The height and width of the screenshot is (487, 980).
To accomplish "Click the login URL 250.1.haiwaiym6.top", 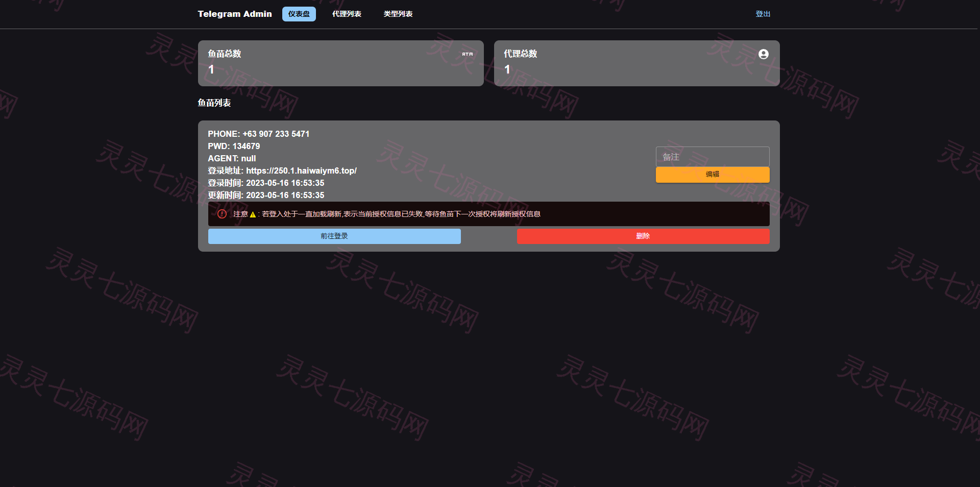I will pyautogui.click(x=302, y=171).
